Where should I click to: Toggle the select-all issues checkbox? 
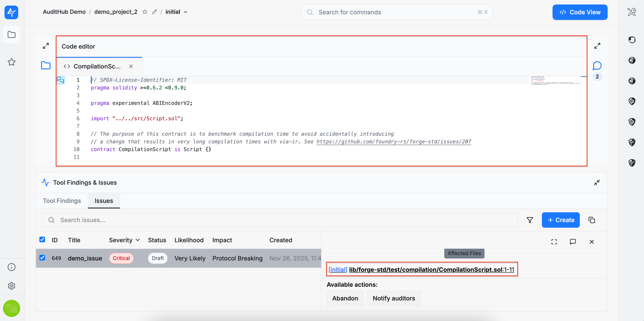point(42,239)
